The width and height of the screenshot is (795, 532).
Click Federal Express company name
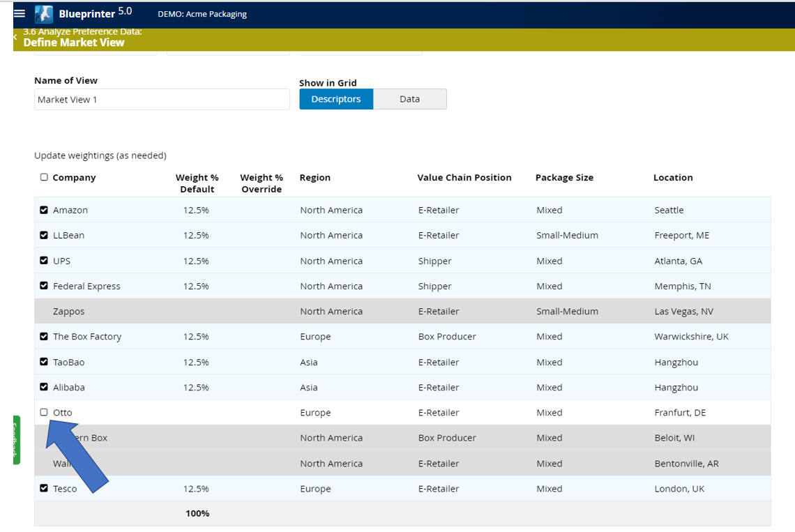(x=86, y=286)
